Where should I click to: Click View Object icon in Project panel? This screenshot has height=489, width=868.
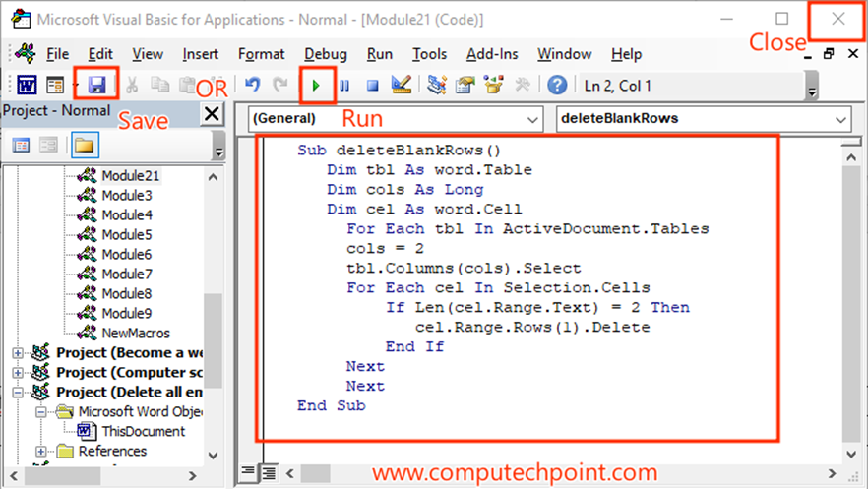point(49,146)
